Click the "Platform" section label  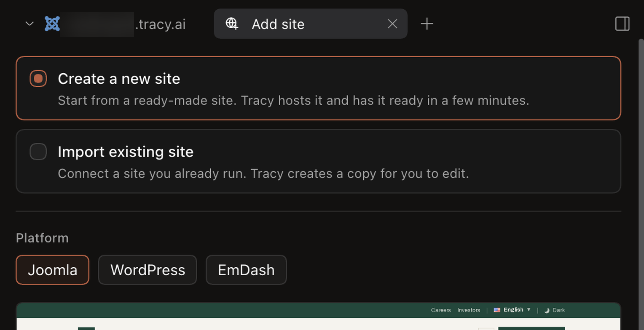coord(42,238)
